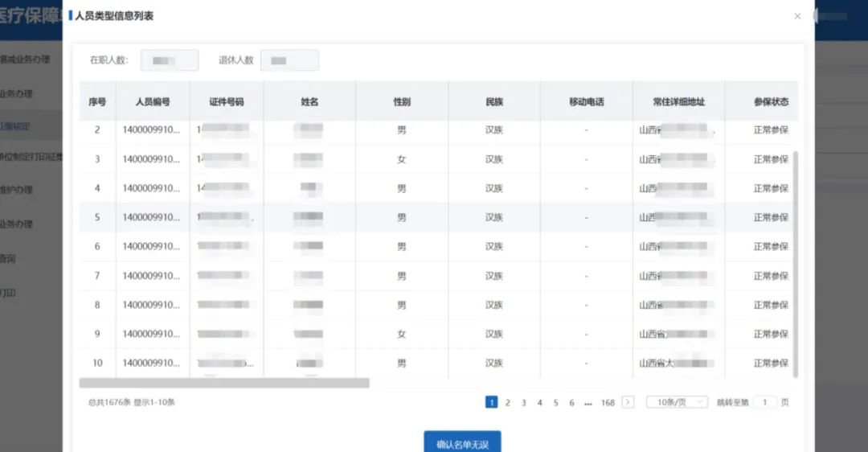Close the 人员类型信息列表 dialog
The width and height of the screenshot is (868, 452).
coord(797,16)
